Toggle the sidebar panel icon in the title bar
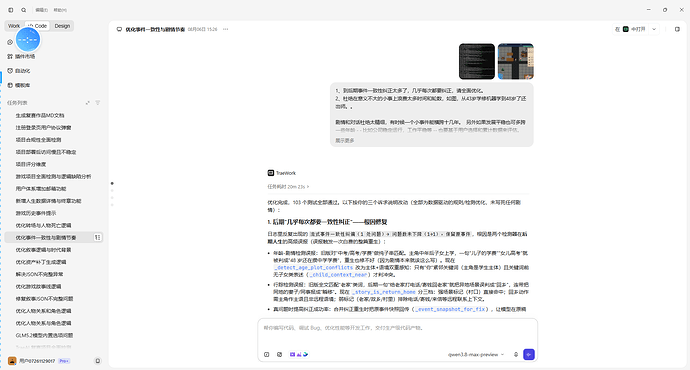 tap(11, 10)
